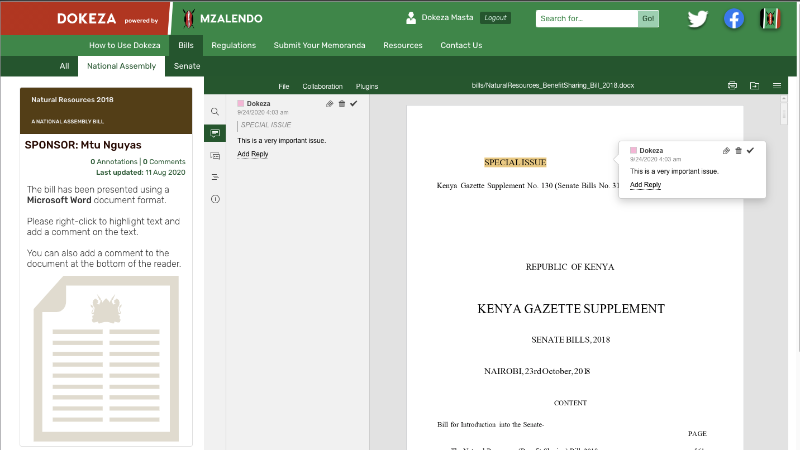Switch to the Senate tab
The width and height of the screenshot is (800, 450).
coord(187,66)
